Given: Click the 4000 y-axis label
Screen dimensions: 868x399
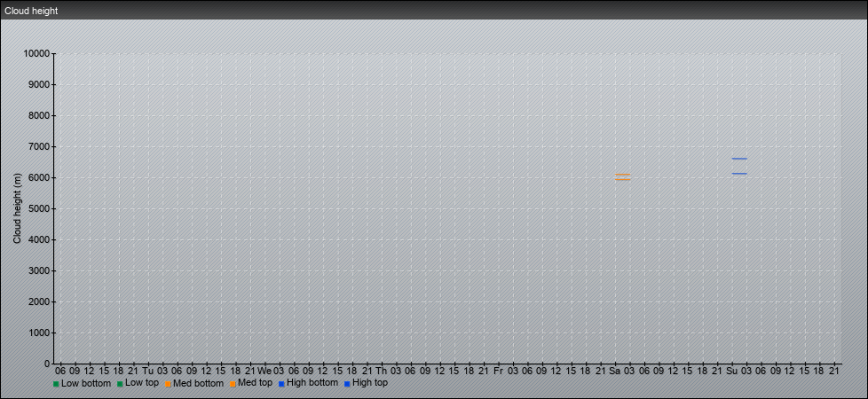Looking at the screenshot, I should tap(39, 239).
